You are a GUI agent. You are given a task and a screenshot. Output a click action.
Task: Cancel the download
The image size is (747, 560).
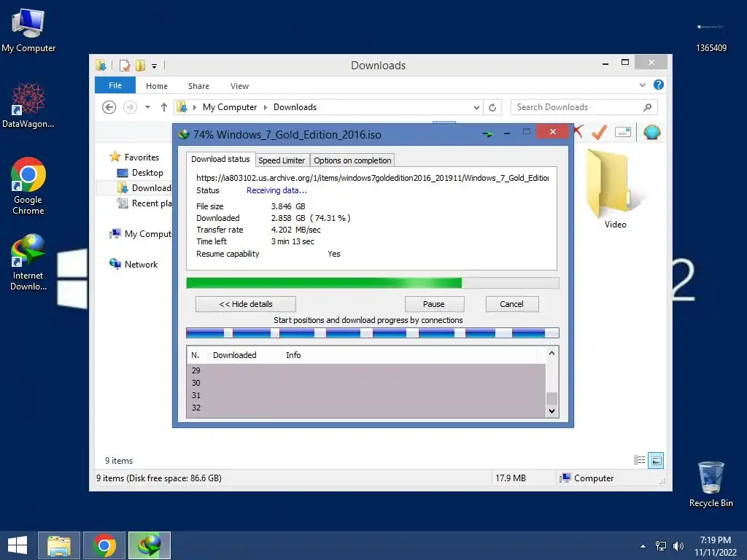511,304
